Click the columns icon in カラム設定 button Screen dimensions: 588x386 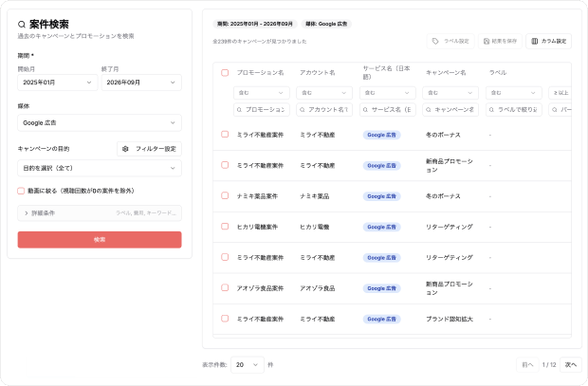click(535, 42)
